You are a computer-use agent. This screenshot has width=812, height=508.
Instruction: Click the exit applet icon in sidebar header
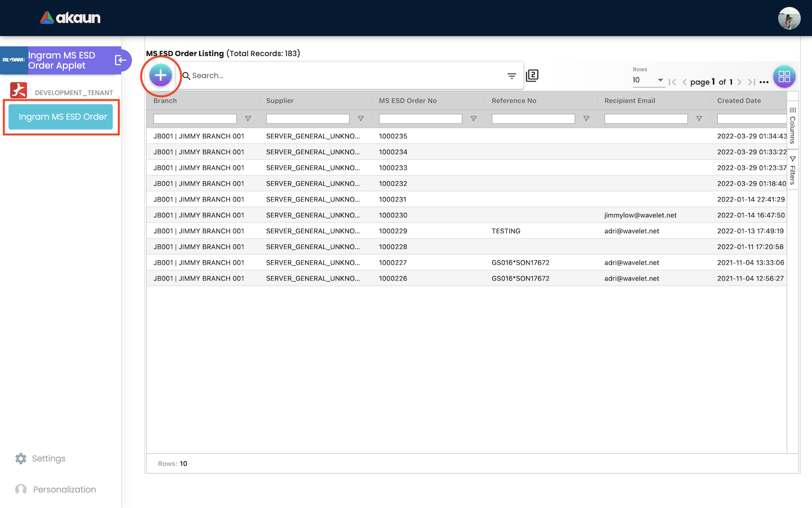pos(121,60)
